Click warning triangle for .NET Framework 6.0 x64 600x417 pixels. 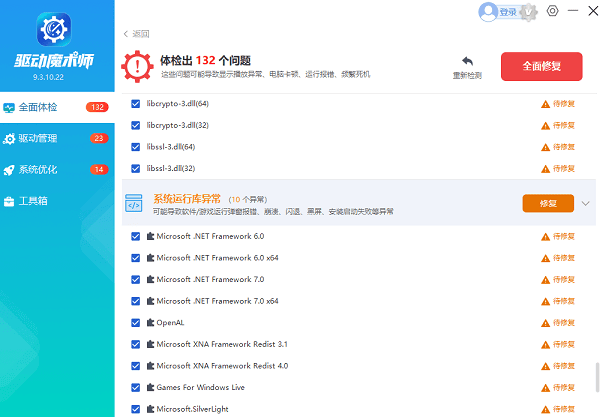pyautogui.click(x=545, y=259)
